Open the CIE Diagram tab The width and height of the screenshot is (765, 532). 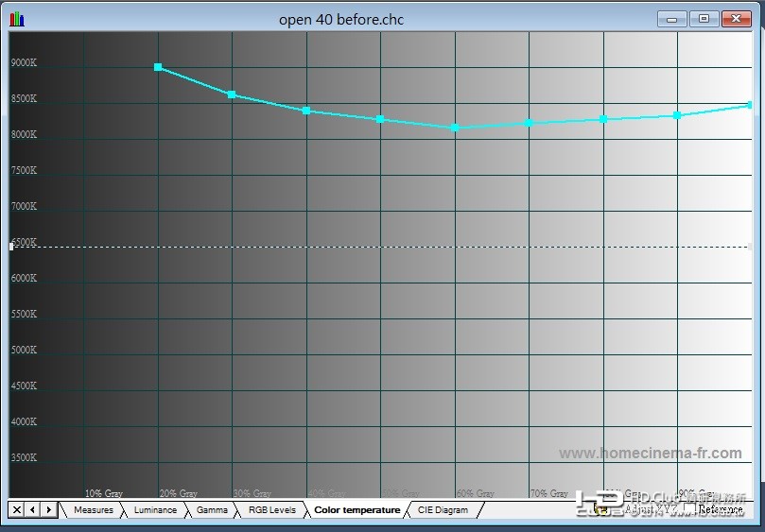coord(443,510)
